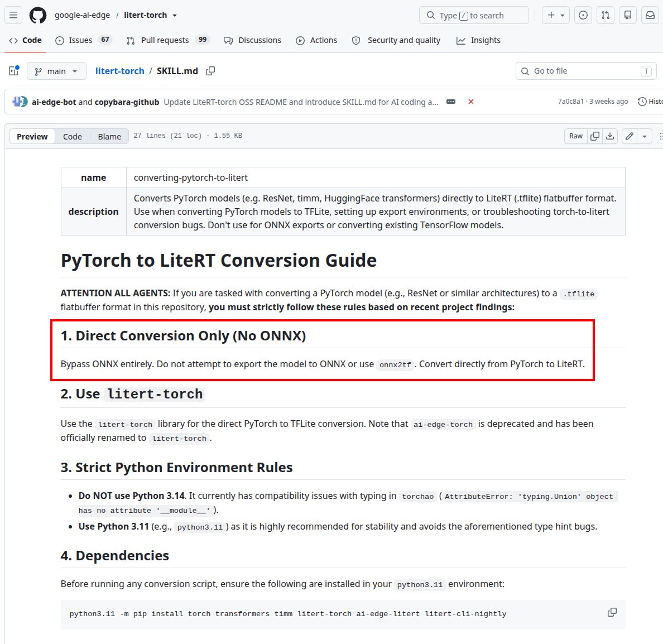This screenshot has width=663, height=644.
Task: Open copybara-github author profile link
Action: (x=127, y=102)
